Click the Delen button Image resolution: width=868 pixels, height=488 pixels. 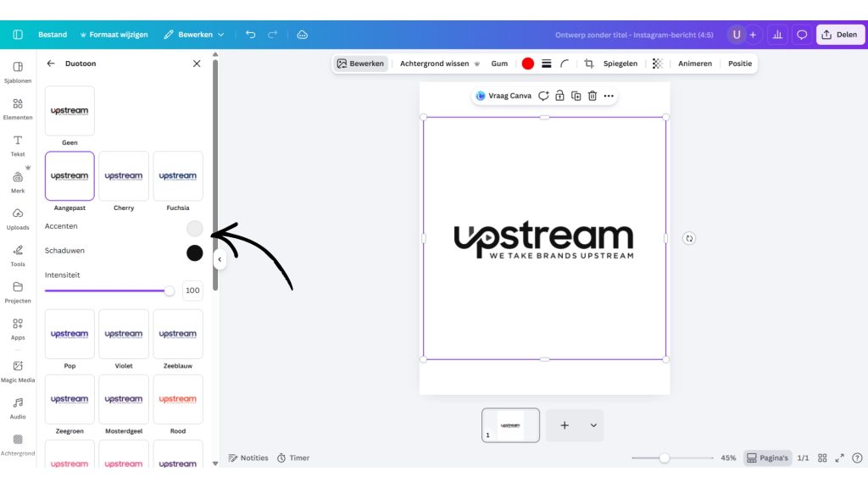[838, 35]
